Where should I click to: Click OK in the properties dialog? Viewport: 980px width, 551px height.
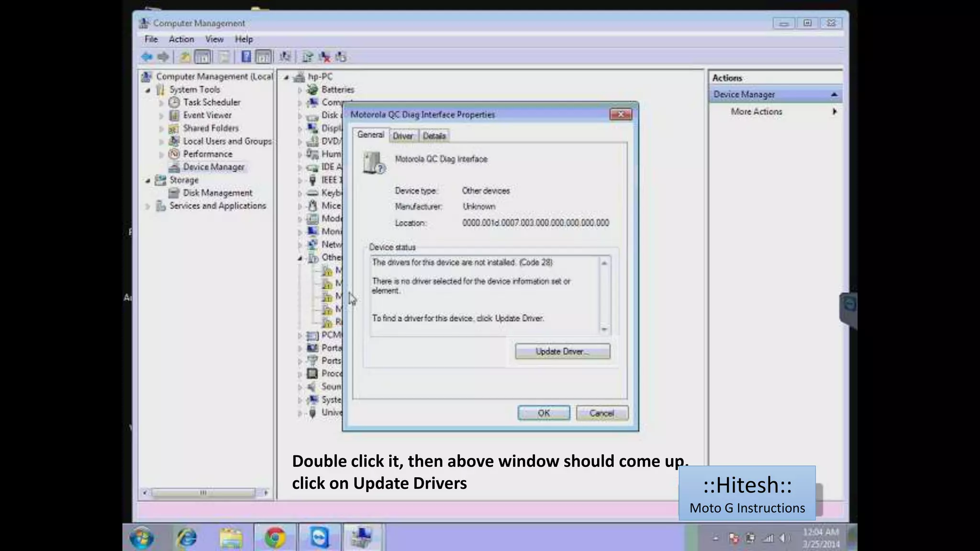coord(544,413)
